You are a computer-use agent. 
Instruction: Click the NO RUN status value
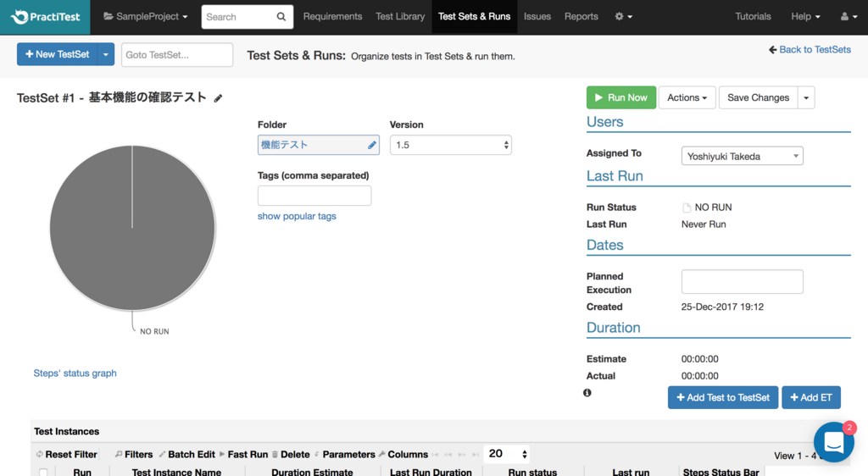(713, 208)
